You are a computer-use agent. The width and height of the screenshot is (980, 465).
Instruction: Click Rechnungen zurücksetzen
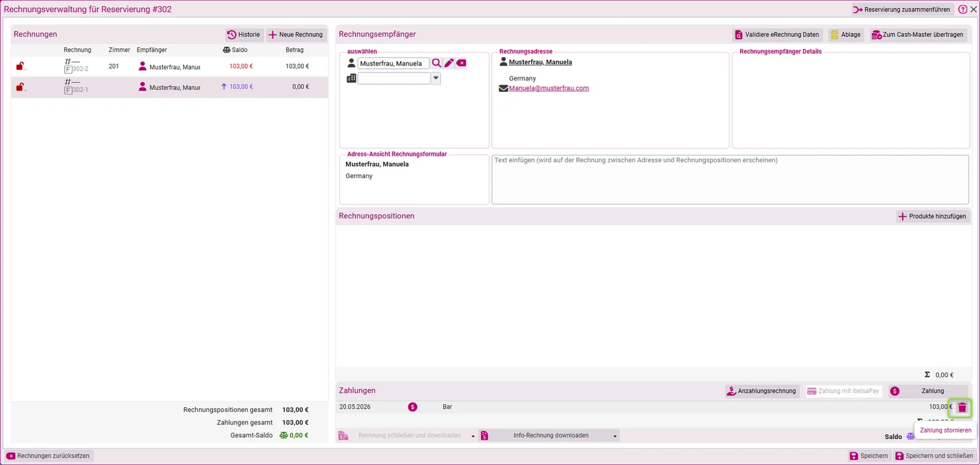tap(48, 456)
